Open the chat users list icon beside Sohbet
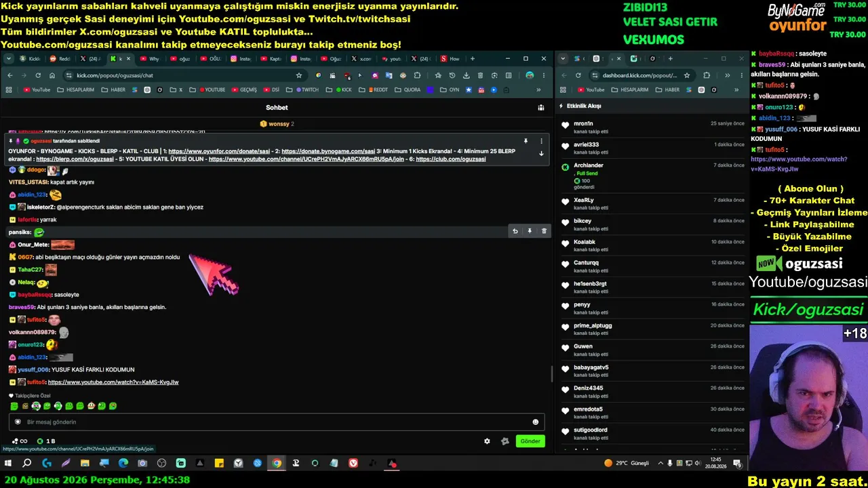868x488 pixels. click(x=540, y=107)
